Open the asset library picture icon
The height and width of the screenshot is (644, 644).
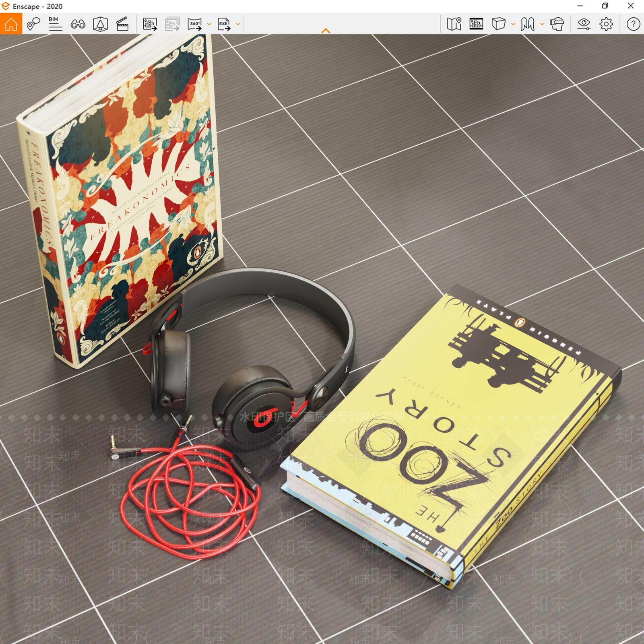[x=476, y=24]
